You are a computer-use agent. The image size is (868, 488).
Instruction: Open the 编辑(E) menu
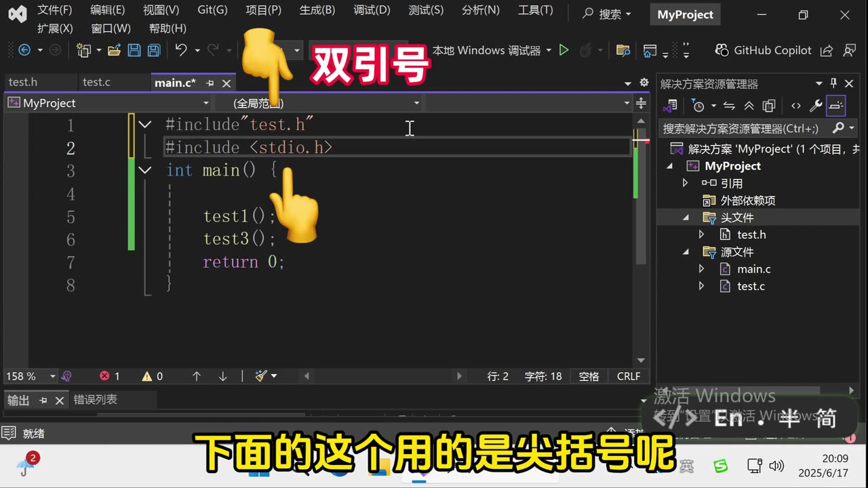pos(107,10)
